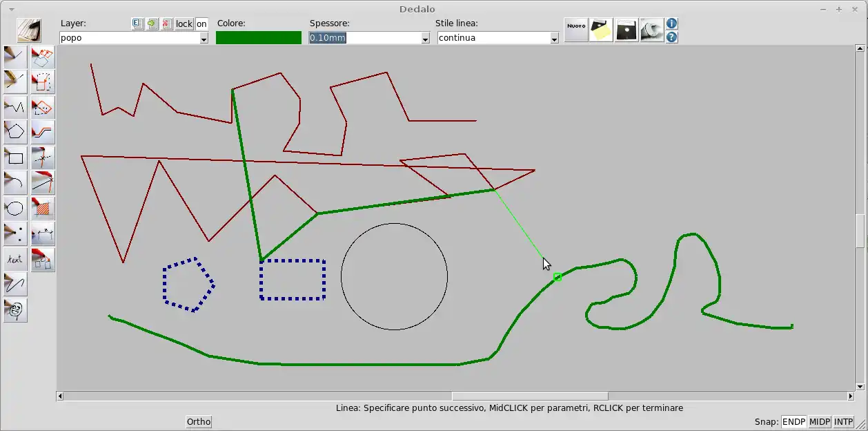Click the smiley face sketch tool
The image size is (868, 431).
coord(15,310)
